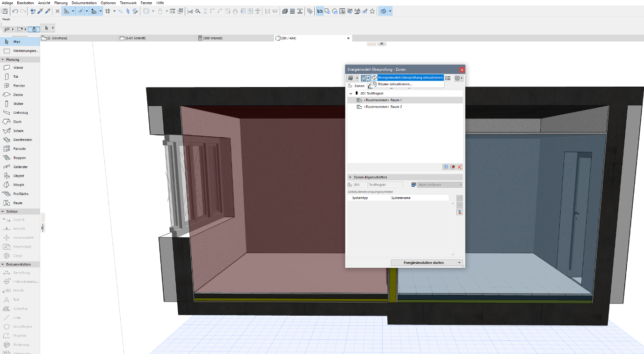Select the Raum zone tool
The width and height of the screenshot is (644, 354).
tap(17, 203)
